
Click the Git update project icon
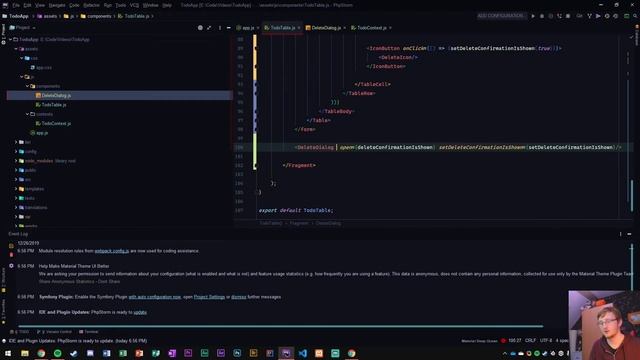579,16
